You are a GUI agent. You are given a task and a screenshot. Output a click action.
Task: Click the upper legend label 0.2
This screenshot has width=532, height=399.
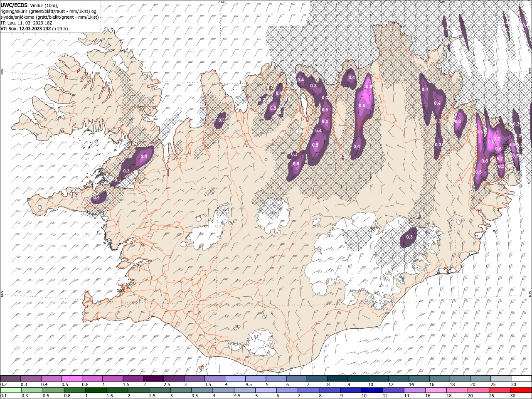[x=4, y=384]
